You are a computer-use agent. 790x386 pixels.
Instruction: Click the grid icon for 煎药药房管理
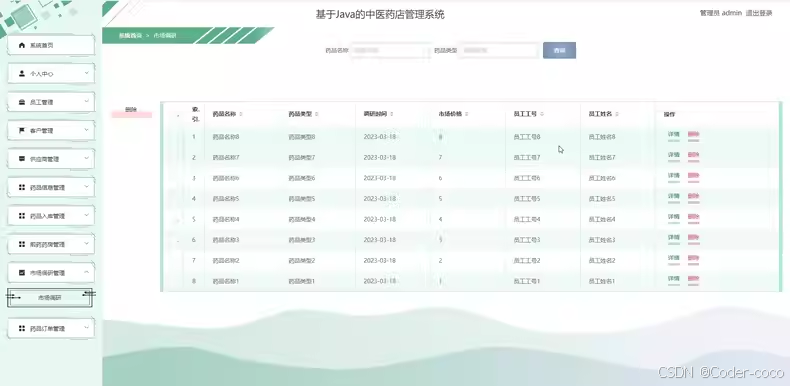[x=22, y=244]
